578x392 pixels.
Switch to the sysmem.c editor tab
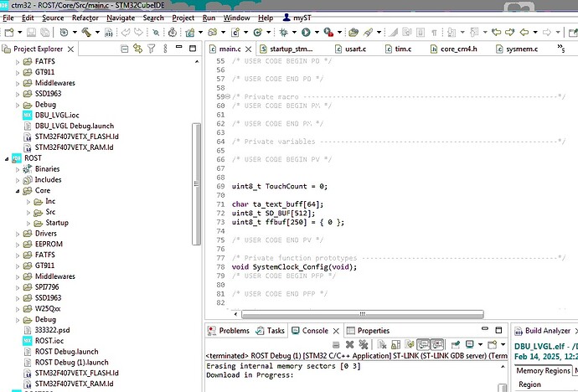517,49
